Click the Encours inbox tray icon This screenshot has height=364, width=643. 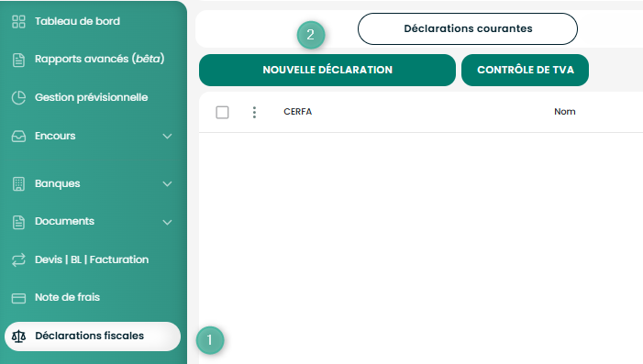[x=18, y=136]
